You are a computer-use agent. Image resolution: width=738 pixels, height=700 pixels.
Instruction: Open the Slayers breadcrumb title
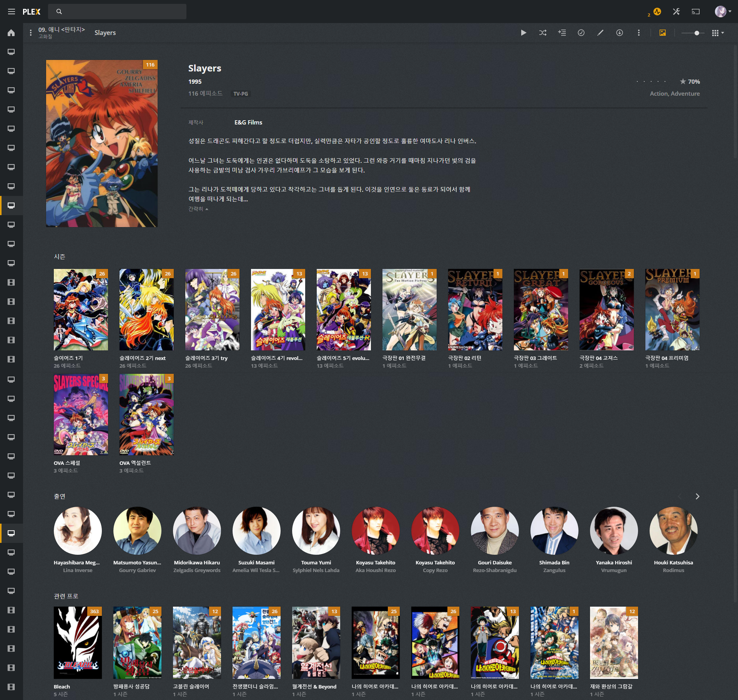pos(105,33)
